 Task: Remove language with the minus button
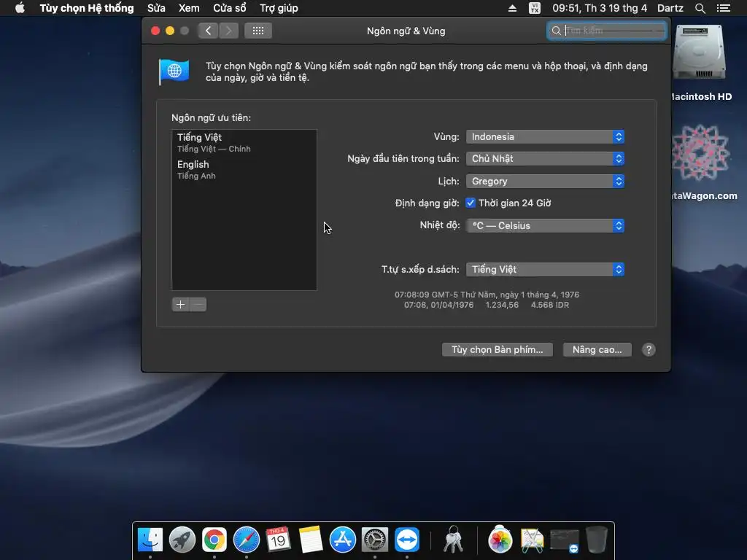pyautogui.click(x=198, y=304)
